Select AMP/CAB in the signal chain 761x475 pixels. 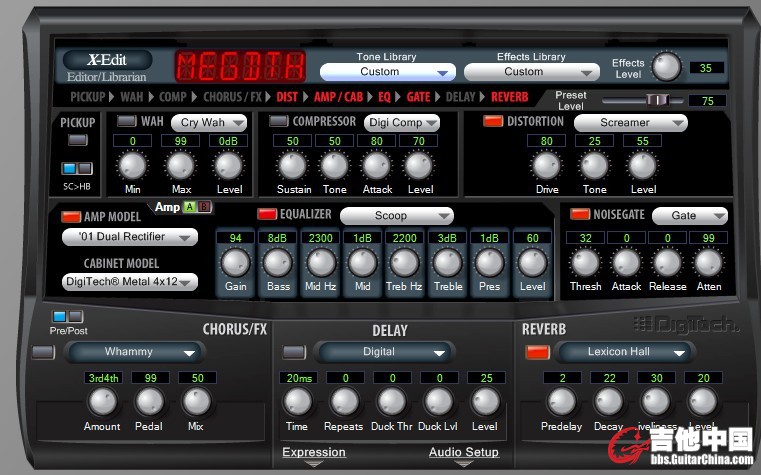(338, 97)
